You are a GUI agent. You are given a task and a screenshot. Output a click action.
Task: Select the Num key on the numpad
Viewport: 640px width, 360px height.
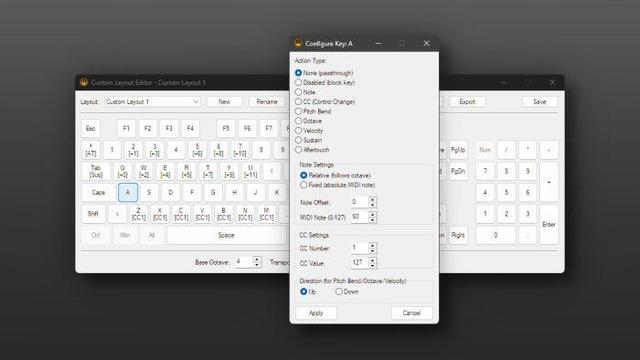point(485,150)
